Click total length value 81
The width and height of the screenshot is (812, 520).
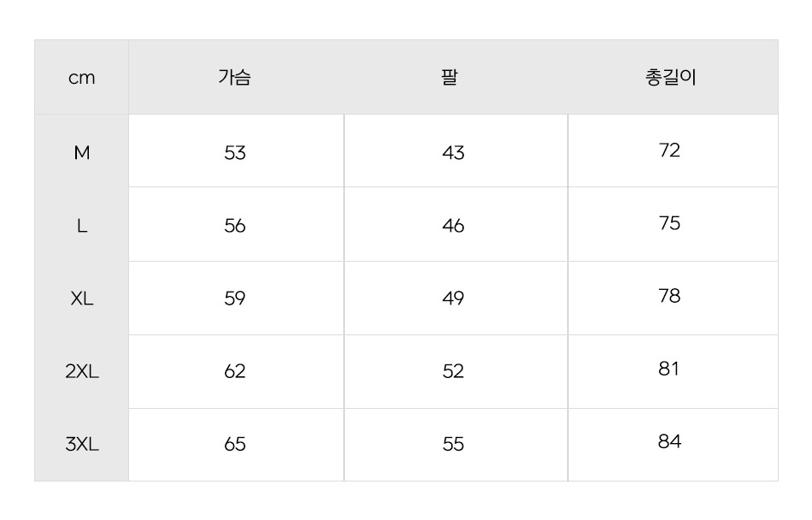(x=668, y=369)
